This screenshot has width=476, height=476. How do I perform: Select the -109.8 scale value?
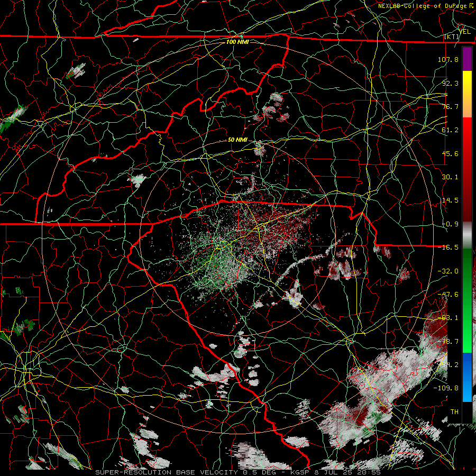pos(446,388)
